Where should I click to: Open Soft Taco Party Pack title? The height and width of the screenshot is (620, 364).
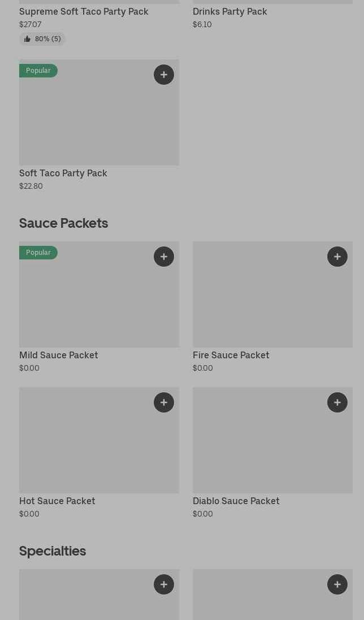pyautogui.click(x=63, y=173)
